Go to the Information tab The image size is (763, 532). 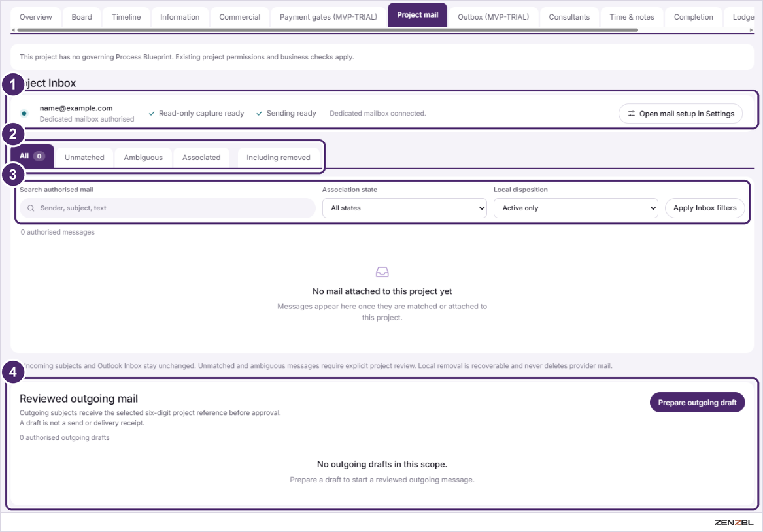pos(180,17)
